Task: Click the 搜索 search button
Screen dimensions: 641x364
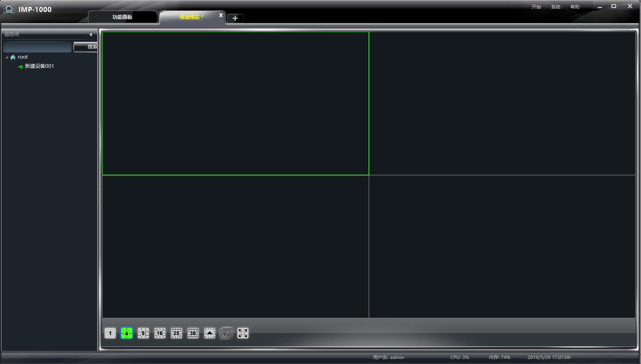Action: point(86,47)
